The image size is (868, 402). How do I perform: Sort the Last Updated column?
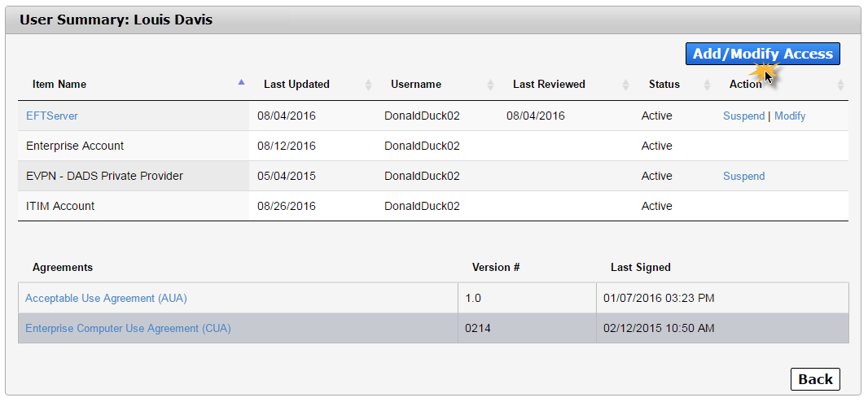[x=369, y=85]
